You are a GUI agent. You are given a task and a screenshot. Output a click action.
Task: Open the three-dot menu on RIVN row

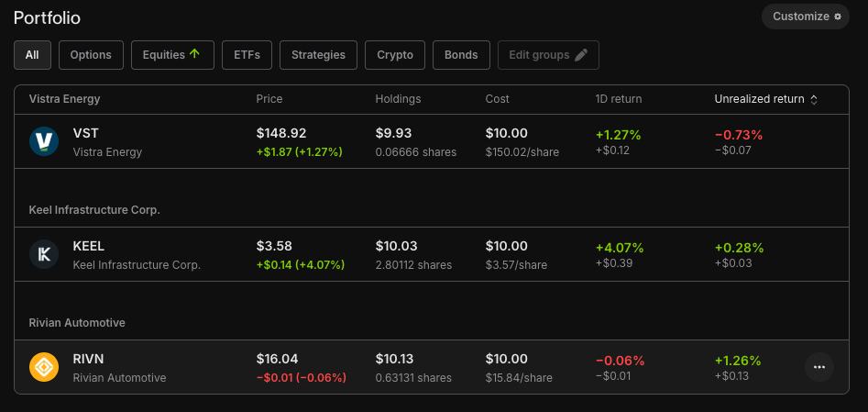point(819,367)
